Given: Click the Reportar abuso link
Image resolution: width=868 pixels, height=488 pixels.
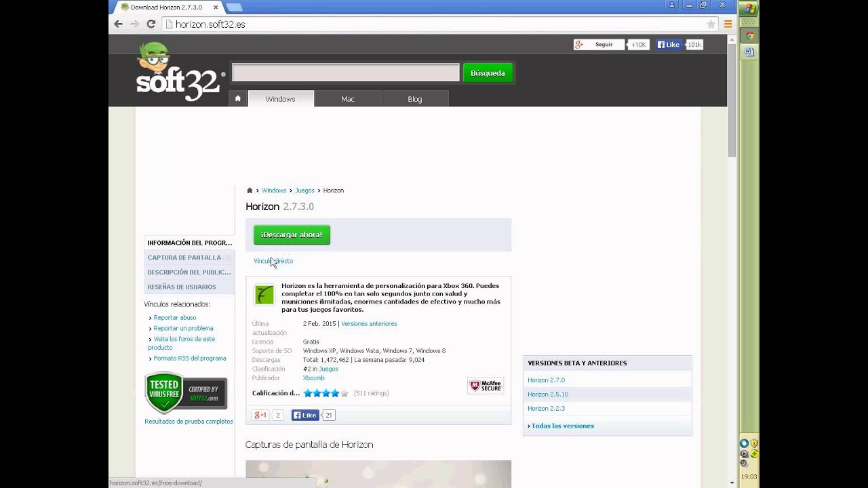Looking at the screenshot, I should coord(175,318).
